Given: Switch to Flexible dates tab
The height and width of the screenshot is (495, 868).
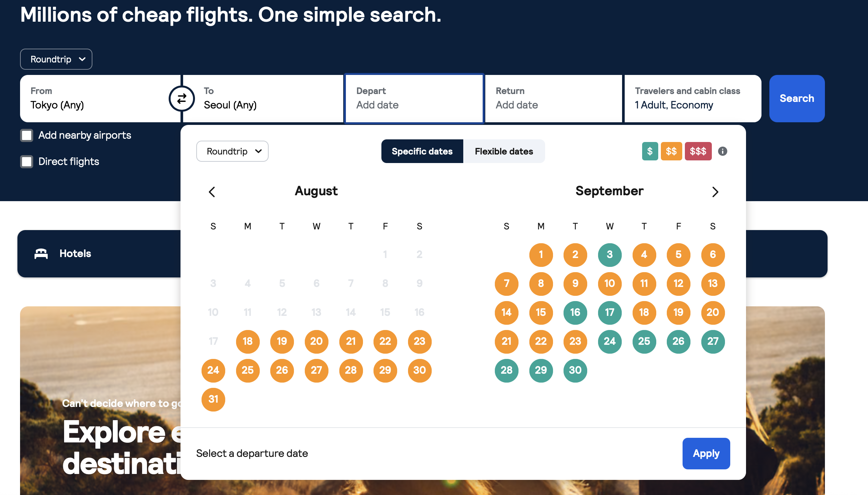Looking at the screenshot, I should [504, 151].
